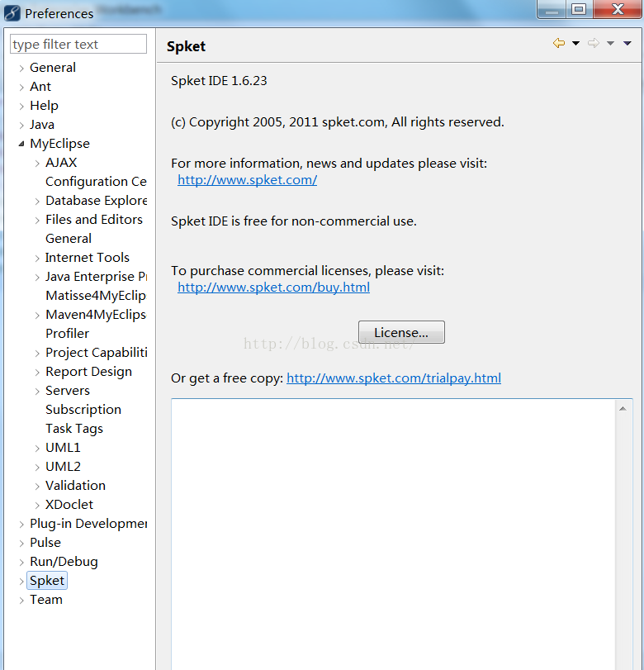Viewport: 644px width, 670px height.
Task: Select the Ant preferences item
Action: pyautogui.click(x=40, y=87)
